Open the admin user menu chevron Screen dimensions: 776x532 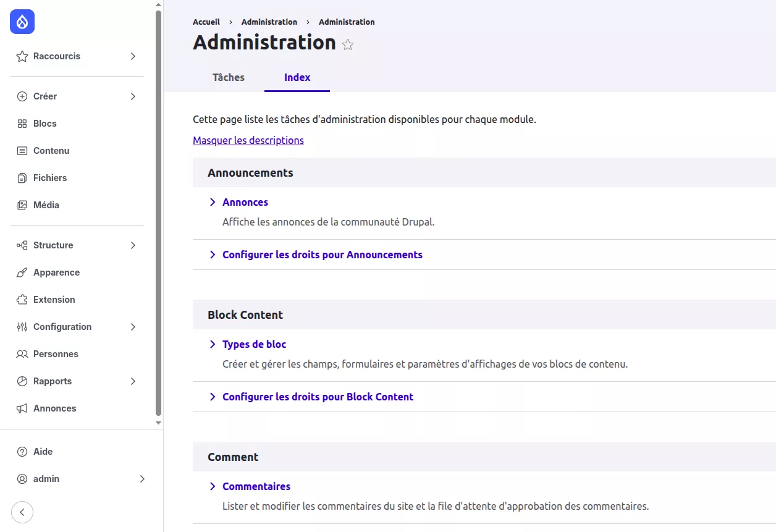[142, 479]
